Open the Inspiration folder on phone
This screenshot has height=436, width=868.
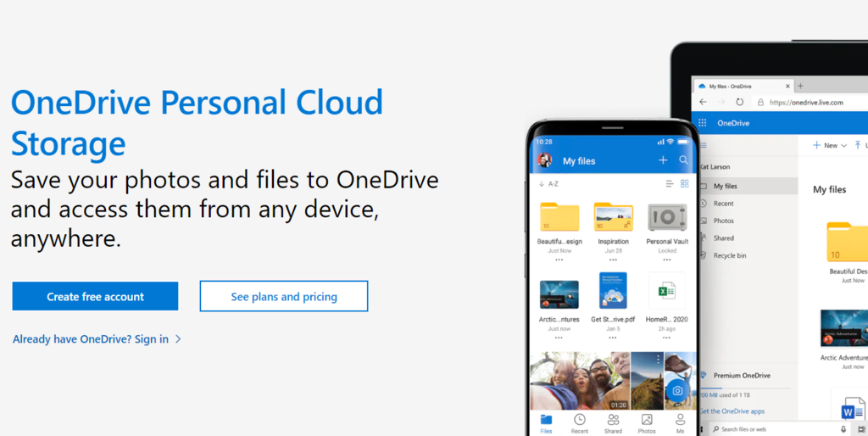coord(614,216)
